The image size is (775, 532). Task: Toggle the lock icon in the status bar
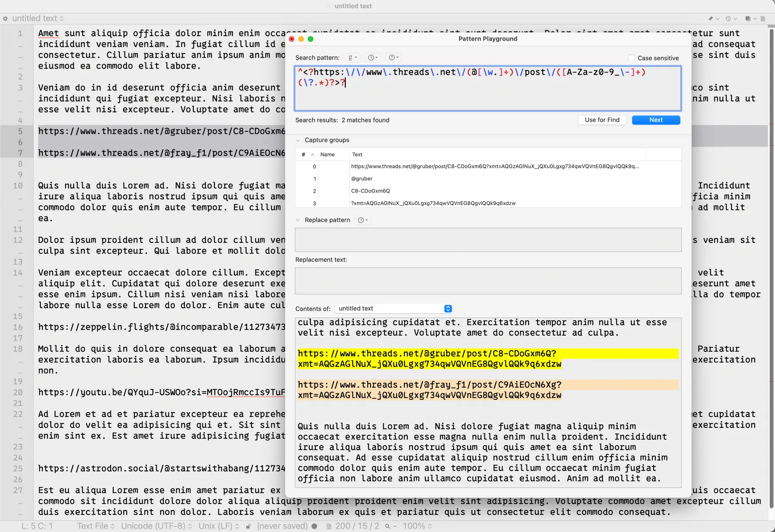[x=248, y=526]
